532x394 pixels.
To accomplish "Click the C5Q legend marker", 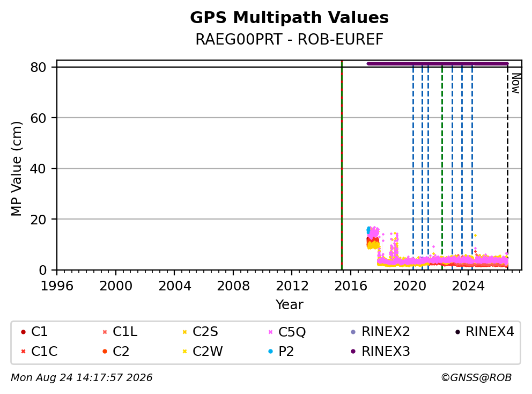I will (x=270, y=332).
